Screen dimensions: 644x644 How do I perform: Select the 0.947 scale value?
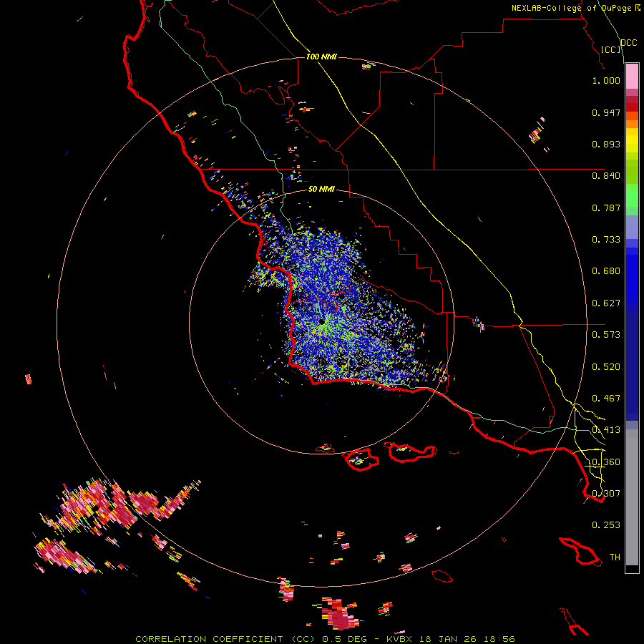point(606,112)
